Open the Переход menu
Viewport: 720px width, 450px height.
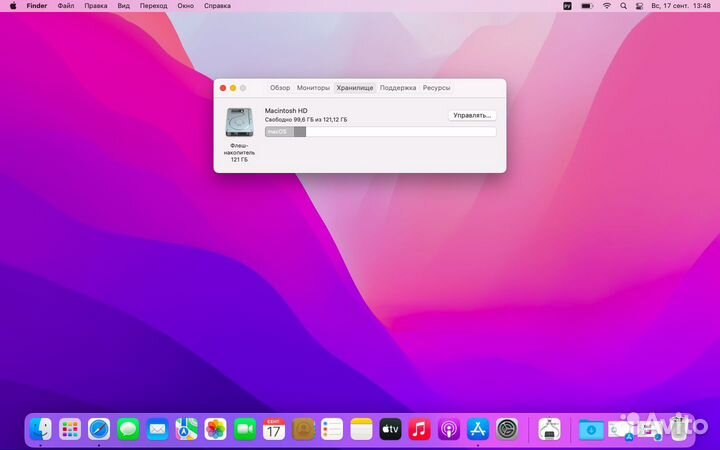pos(153,6)
